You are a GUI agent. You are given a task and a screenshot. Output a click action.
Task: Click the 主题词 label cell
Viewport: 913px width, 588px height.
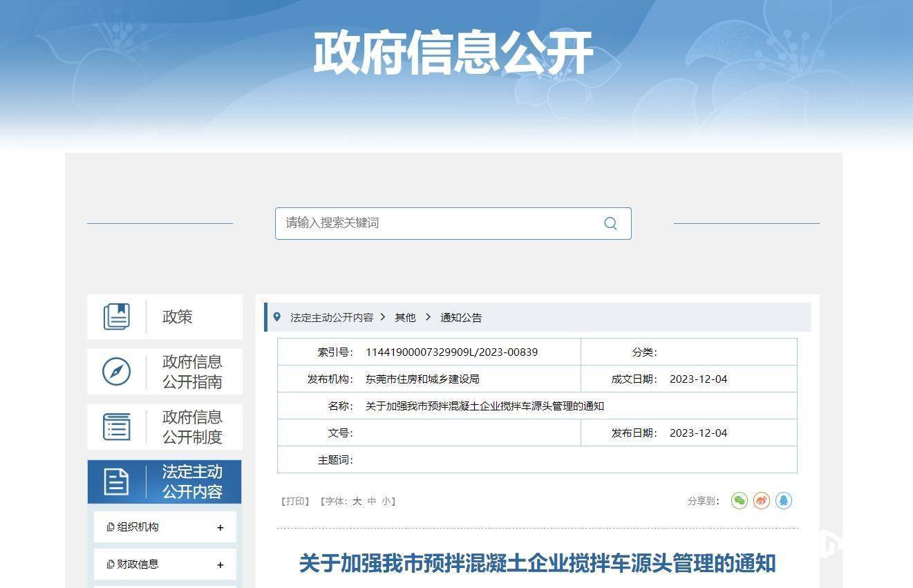[335, 459]
